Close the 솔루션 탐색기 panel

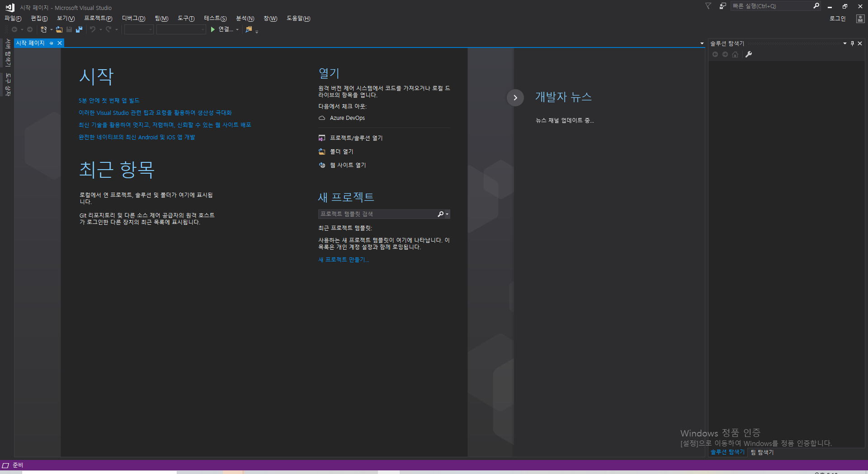(860, 43)
